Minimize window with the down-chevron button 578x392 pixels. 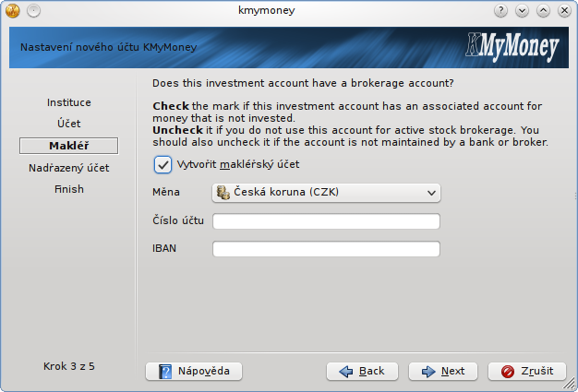point(522,11)
